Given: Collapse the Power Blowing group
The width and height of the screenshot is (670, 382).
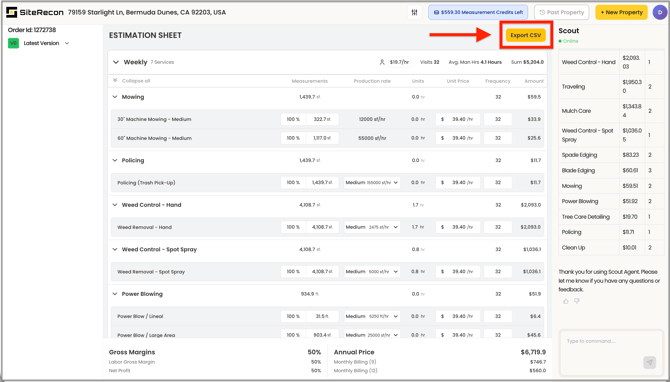Looking at the screenshot, I should click(115, 294).
